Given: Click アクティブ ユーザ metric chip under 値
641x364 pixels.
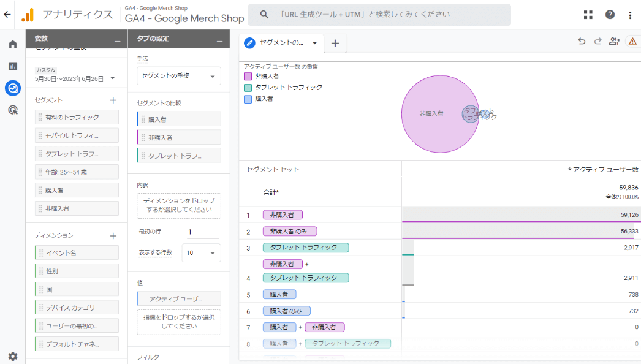Looking at the screenshot, I should tap(179, 299).
